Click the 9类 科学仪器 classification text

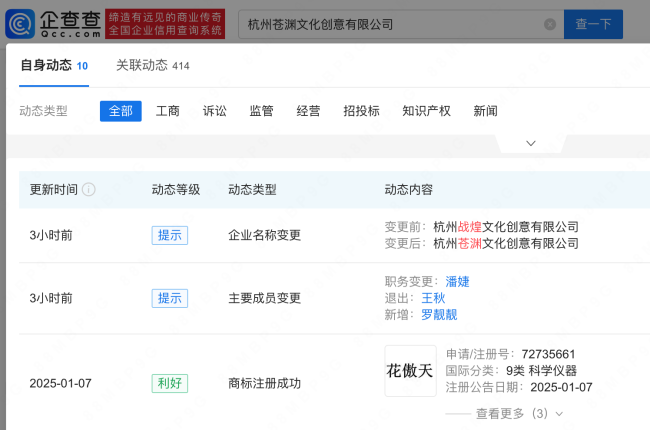(x=541, y=371)
